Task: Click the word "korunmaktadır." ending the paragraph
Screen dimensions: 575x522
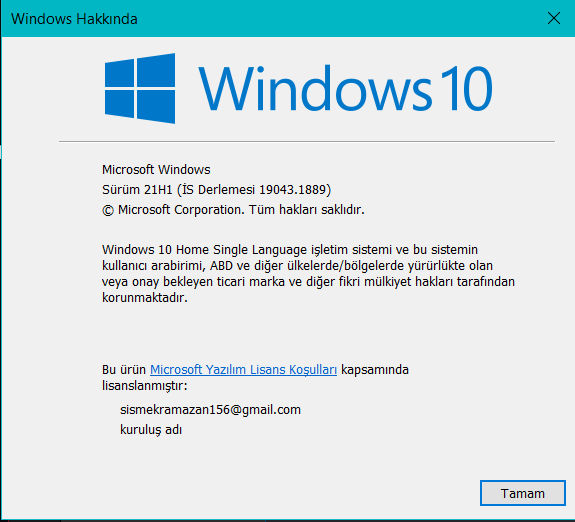Action: (x=145, y=297)
